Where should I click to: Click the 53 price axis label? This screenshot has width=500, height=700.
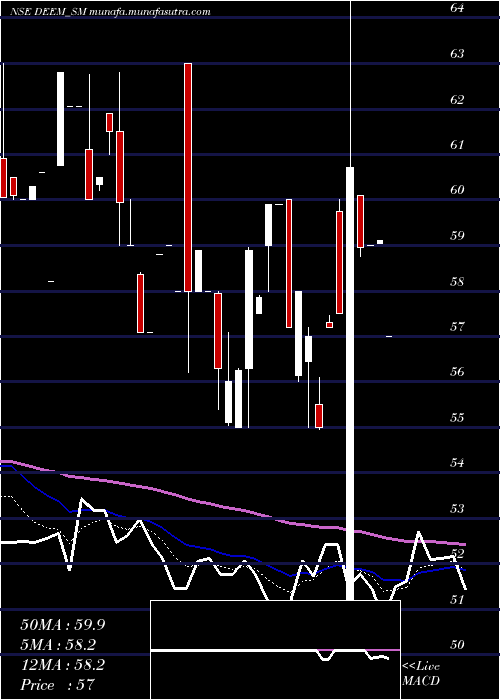pyautogui.click(x=456, y=508)
